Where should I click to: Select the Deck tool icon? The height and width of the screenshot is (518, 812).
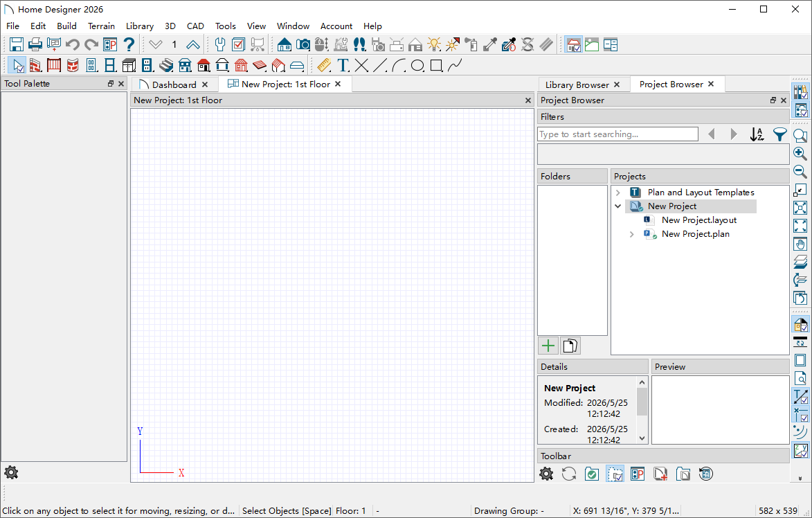[x=260, y=65]
